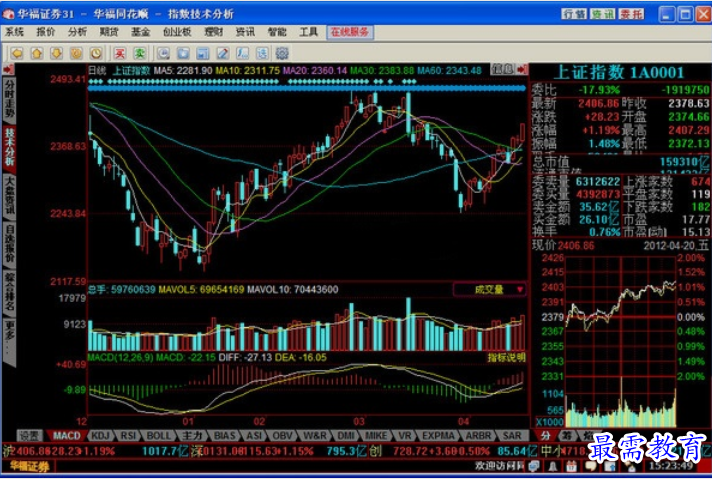Switch to the OBV indicator tab

click(x=282, y=435)
